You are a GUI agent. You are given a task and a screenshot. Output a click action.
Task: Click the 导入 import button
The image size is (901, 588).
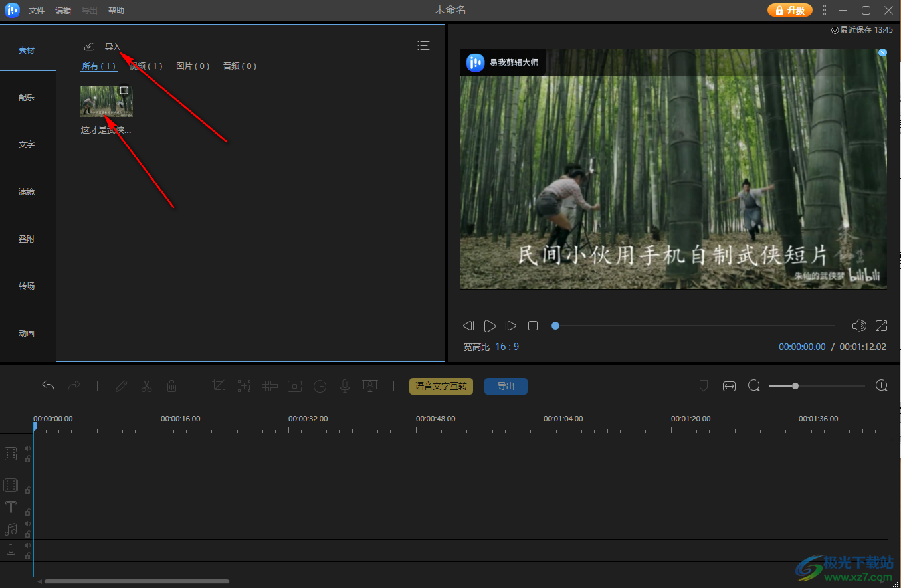112,47
